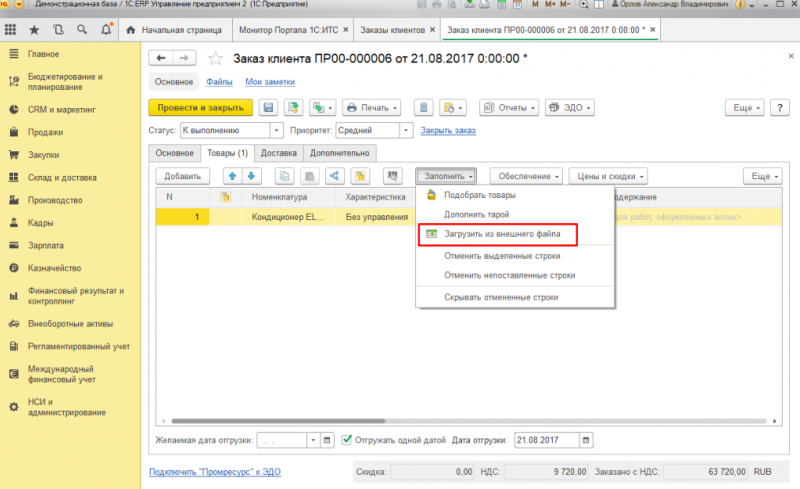The width and height of the screenshot is (800, 489).
Task: Click the yellow icon column header
Action: (225, 197)
